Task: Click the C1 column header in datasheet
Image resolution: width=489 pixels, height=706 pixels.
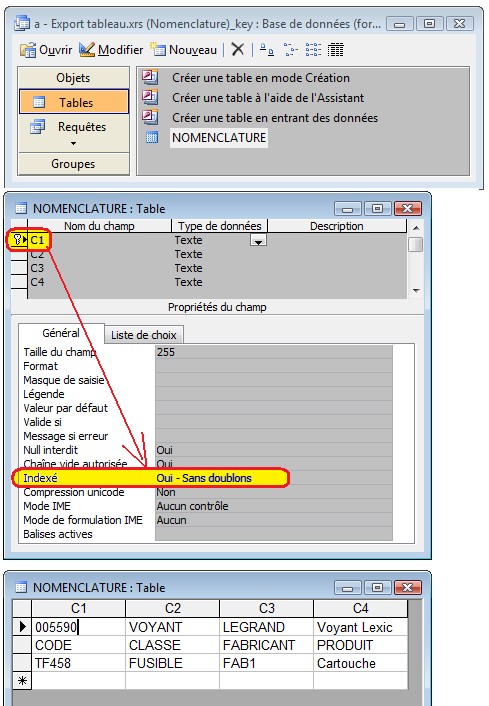Action: [78, 608]
